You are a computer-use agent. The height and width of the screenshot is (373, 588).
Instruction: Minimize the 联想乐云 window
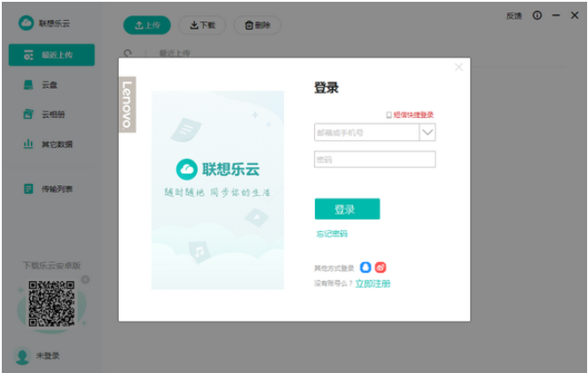pos(556,15)
